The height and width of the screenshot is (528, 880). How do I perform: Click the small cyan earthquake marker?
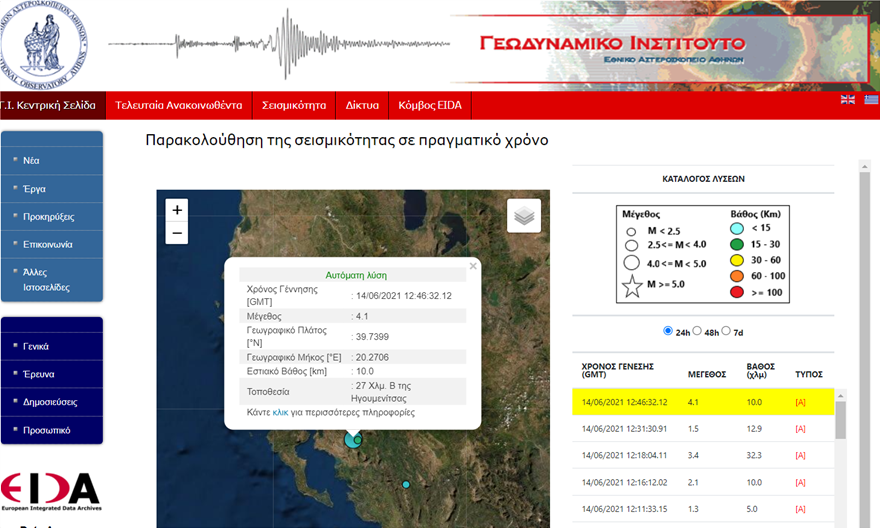coord(406,485)
